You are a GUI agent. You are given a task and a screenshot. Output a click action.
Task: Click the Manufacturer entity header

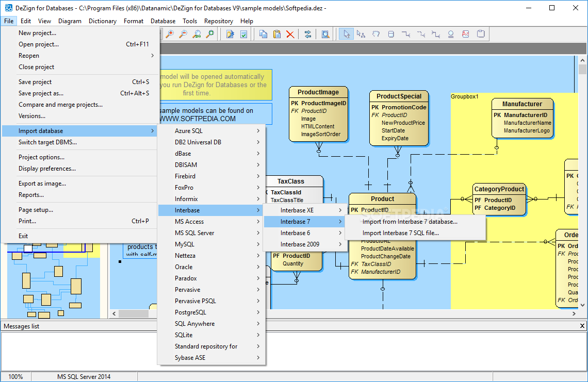point(522,104)
